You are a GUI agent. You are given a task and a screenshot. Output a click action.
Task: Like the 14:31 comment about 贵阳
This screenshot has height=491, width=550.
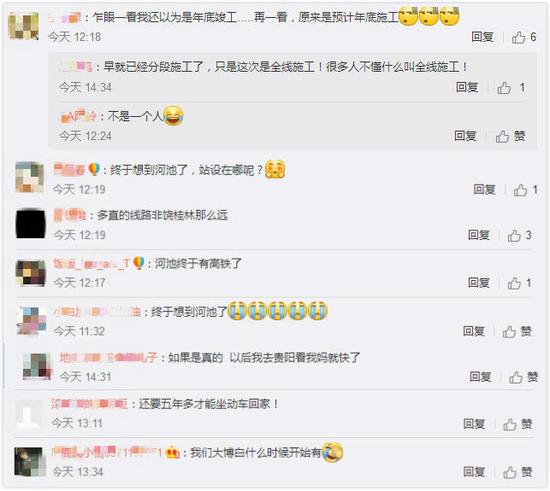(523, 377)
